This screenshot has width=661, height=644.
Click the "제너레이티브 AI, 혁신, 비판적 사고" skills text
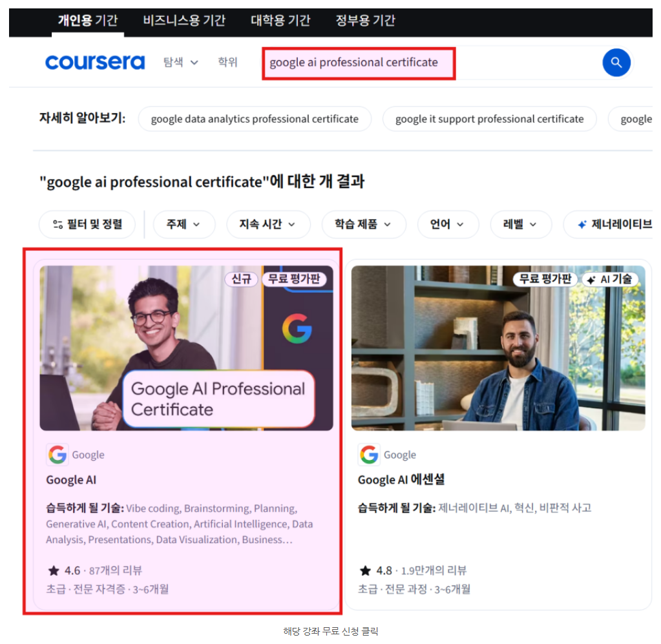pos(515,508)
